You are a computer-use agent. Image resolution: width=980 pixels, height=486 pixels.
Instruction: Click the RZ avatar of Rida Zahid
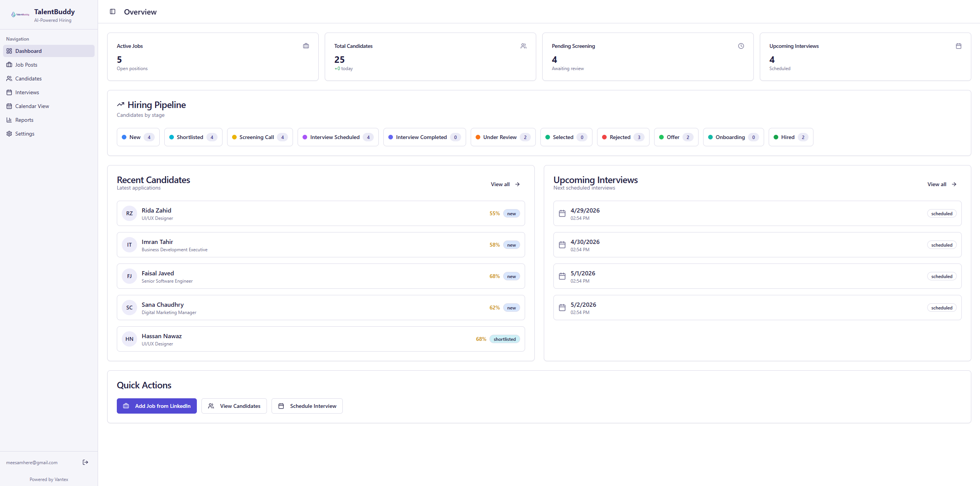coord(129,213)
